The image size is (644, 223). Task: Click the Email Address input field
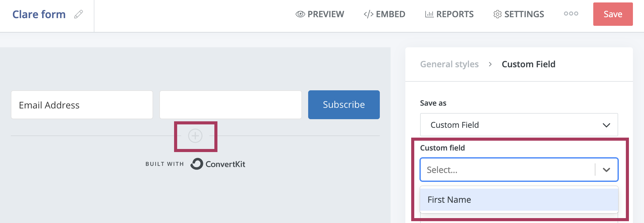[x=82, y=105]
